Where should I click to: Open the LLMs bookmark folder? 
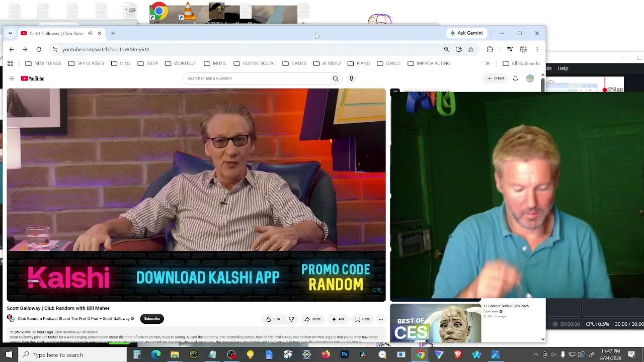(121, 63)
